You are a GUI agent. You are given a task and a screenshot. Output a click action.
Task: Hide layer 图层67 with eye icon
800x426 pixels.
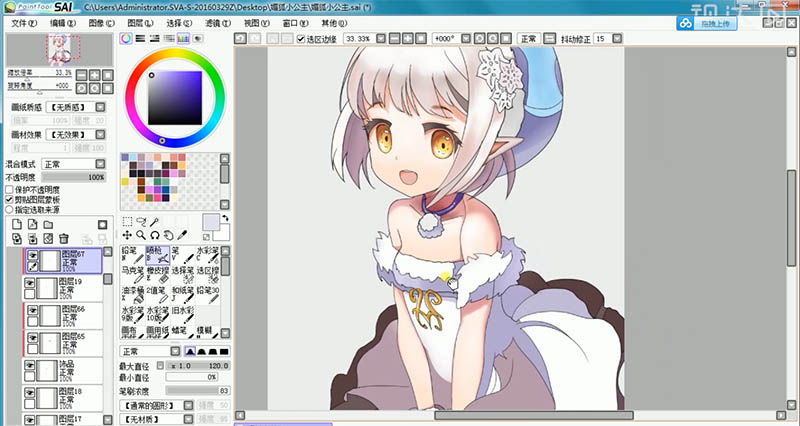33,255
